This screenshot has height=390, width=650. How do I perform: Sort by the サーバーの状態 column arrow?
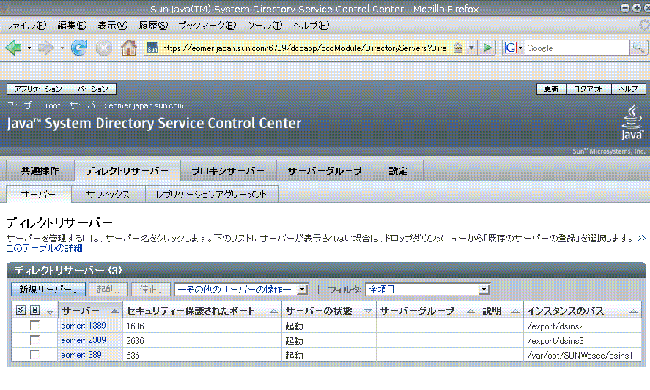pyautogui.click(x=368, y=311)
